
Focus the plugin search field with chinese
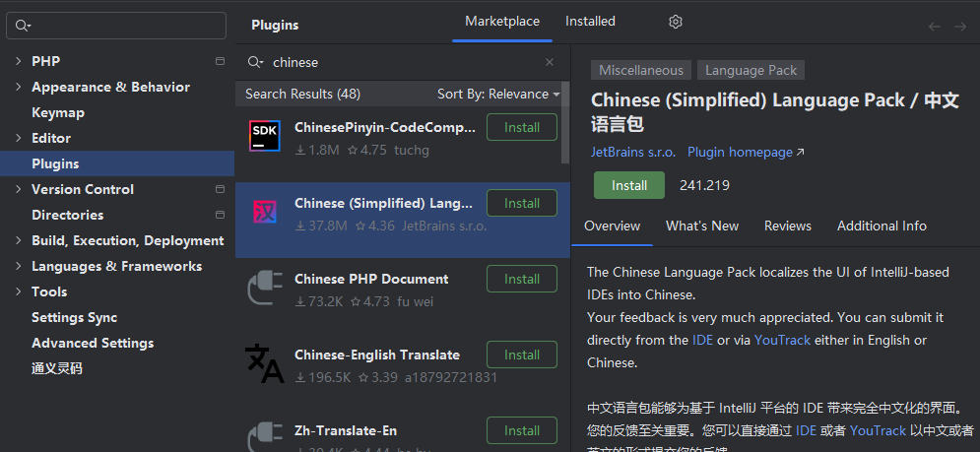(403, 62)
